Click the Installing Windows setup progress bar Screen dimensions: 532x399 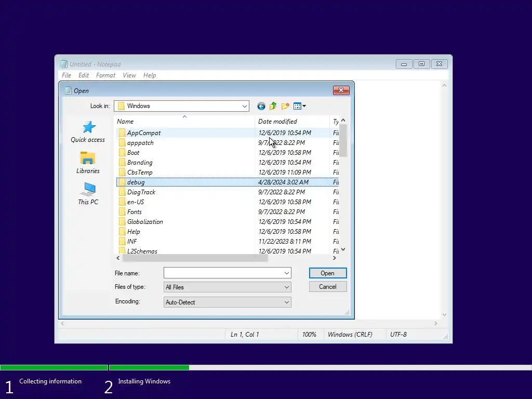click(320, 367)
